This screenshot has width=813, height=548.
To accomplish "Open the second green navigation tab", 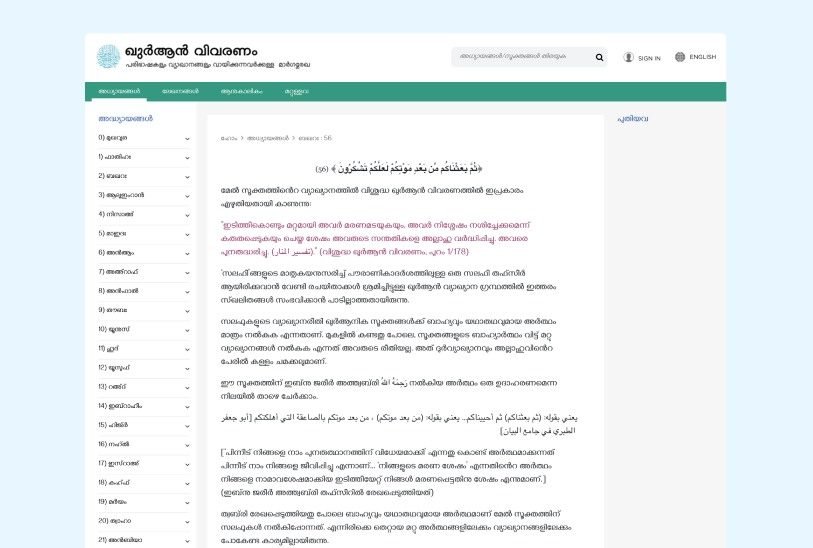I will click(x=180, y=91).
